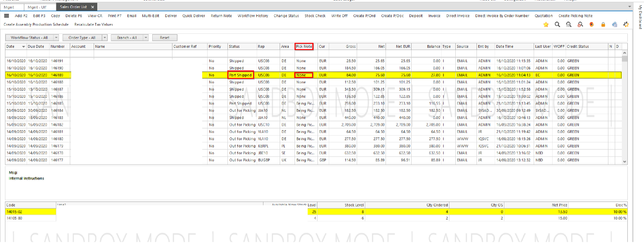
Task: Click Multi-Edit in the toolbar
Action: coord(151,16)
